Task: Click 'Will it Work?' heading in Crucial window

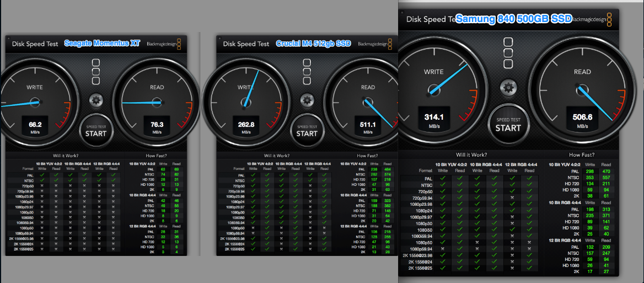Action: click(276, 156)
